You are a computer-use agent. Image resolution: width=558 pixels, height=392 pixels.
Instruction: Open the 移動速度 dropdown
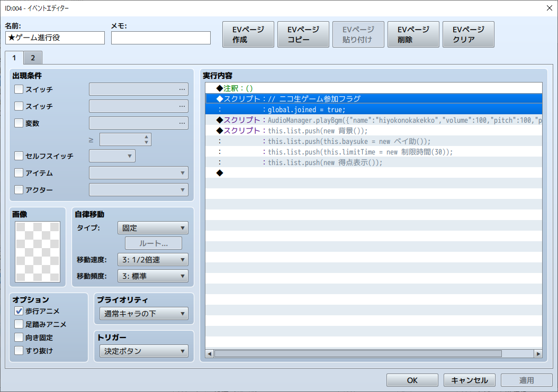(x=152, y=260)
